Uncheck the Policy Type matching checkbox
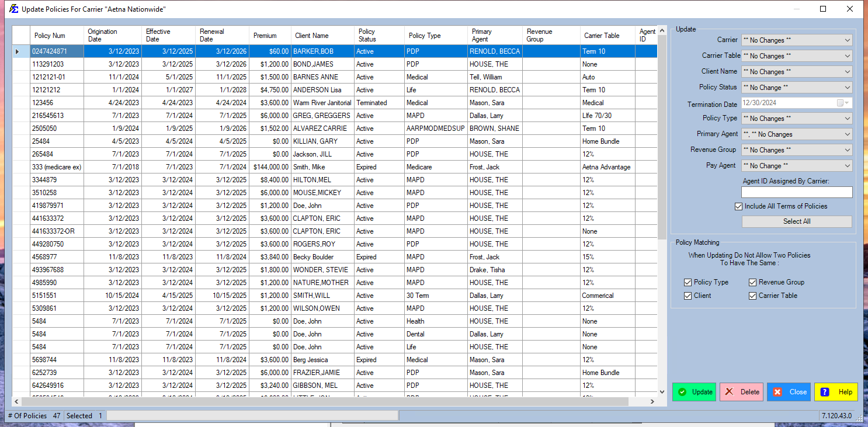Viewport: 868px width, 427px height. coord(688,282)
